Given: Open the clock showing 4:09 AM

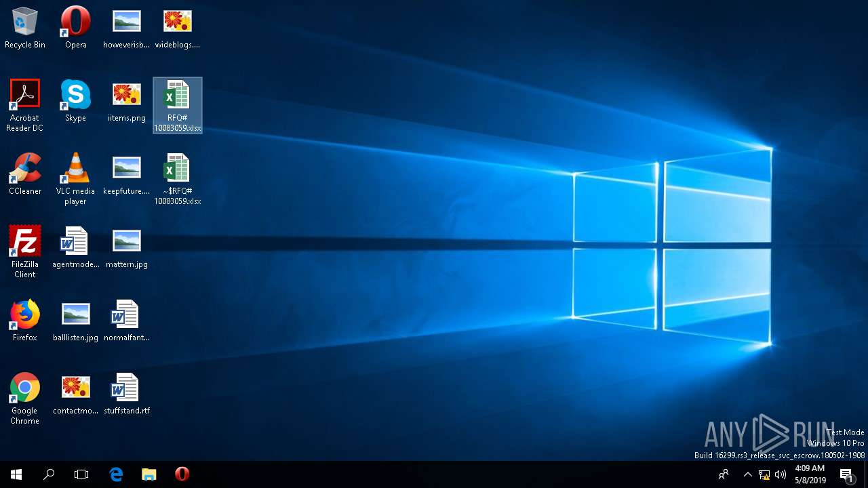Looking at the screenshot, I should pos(810,474).
